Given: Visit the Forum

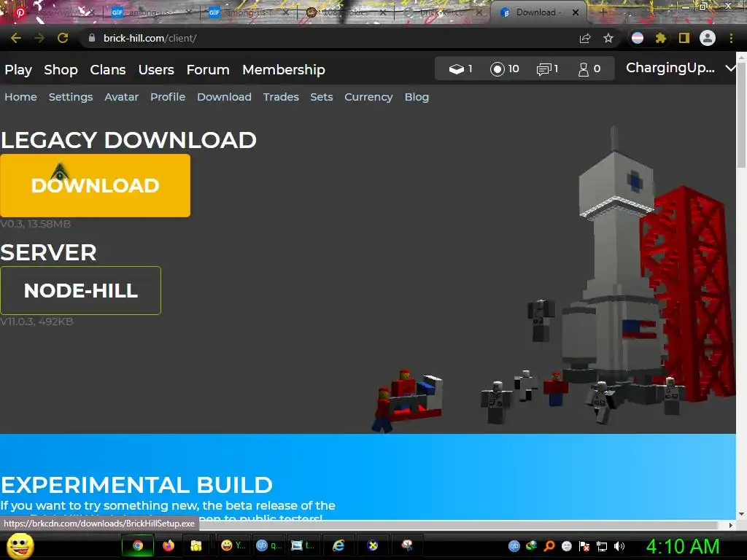Looking at the screenshot, I should [208, 69].
